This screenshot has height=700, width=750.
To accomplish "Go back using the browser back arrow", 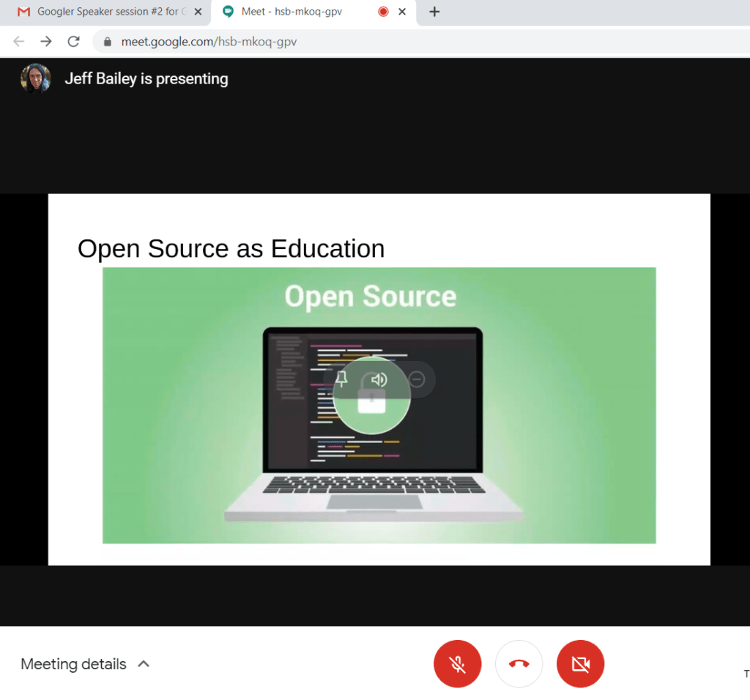I will pos(19,42).
